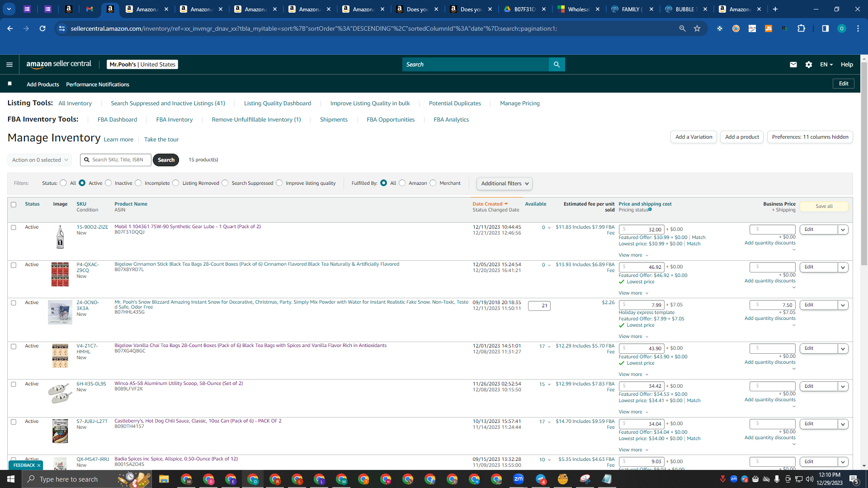The width and height of the screenshot is (868, 488).
Task: Click the volume speaker icon in the system tray
Action: coord(810,479)
